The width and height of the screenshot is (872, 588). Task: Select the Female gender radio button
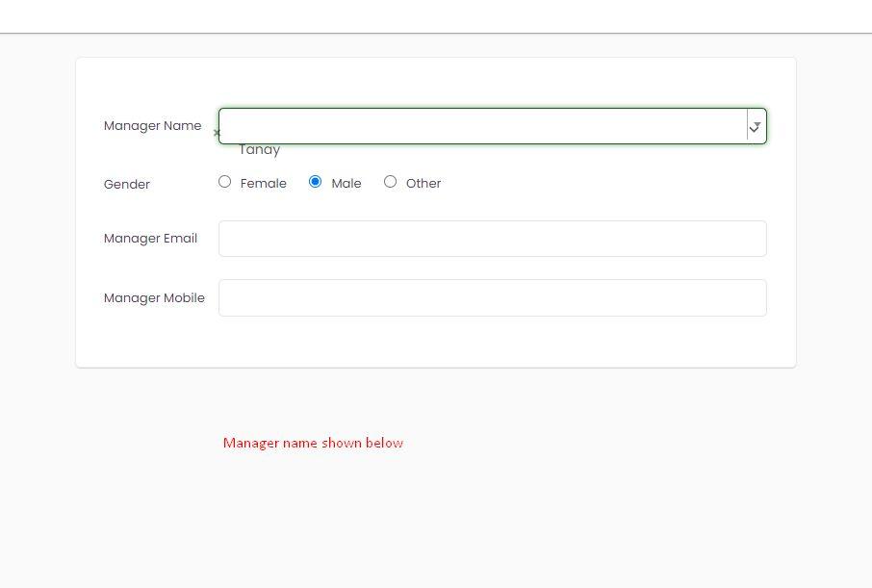tap(224, 182)
